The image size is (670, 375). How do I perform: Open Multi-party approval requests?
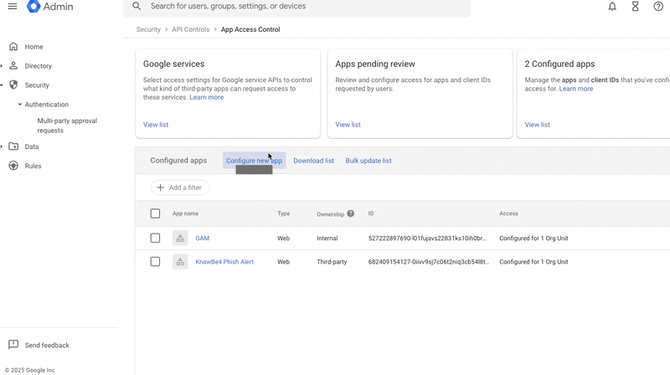tap(67, 126)
